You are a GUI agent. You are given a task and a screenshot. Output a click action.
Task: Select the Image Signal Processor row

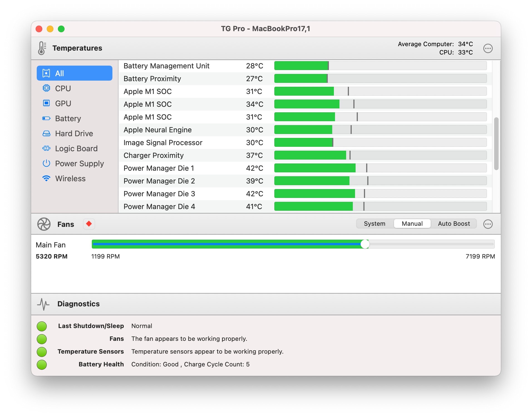305,143
